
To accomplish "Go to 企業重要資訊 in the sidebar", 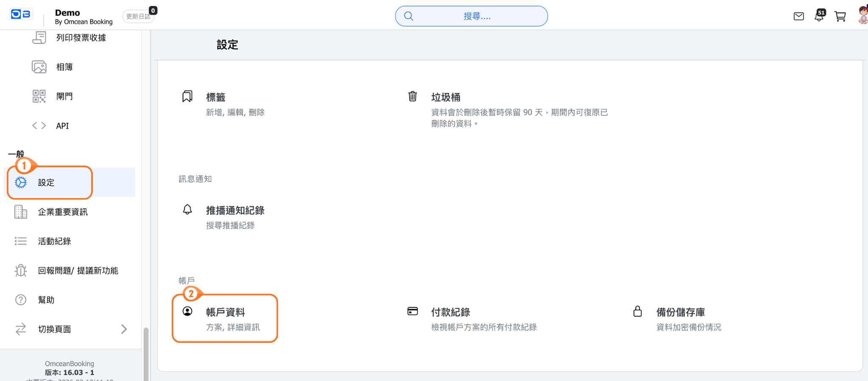I will click(62, 212).
